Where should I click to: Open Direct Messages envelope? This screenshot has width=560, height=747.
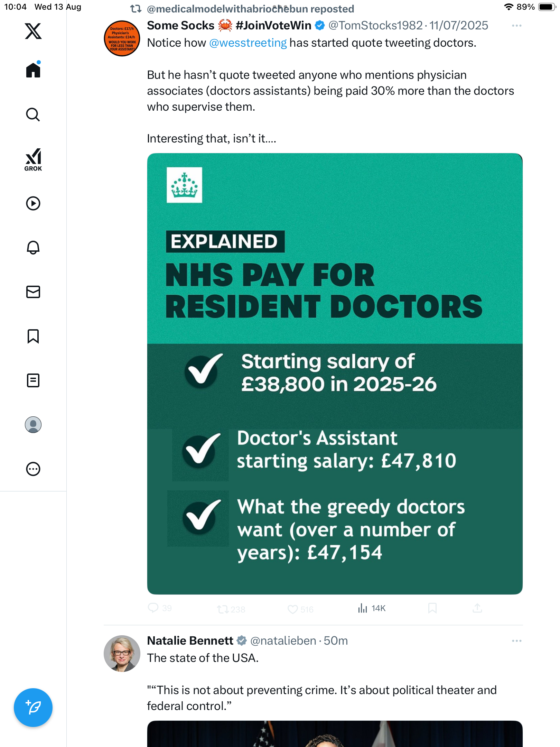click(x=33, y=292)
